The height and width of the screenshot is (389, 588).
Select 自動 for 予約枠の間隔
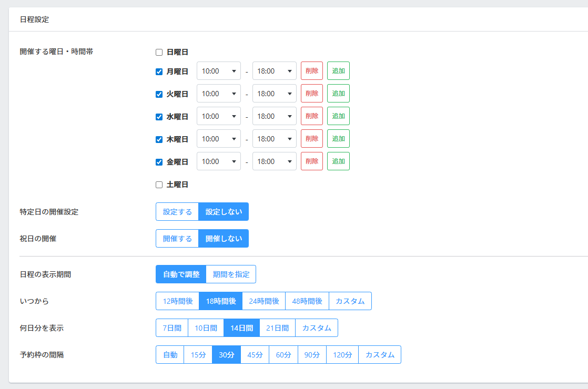click(170, 355)
